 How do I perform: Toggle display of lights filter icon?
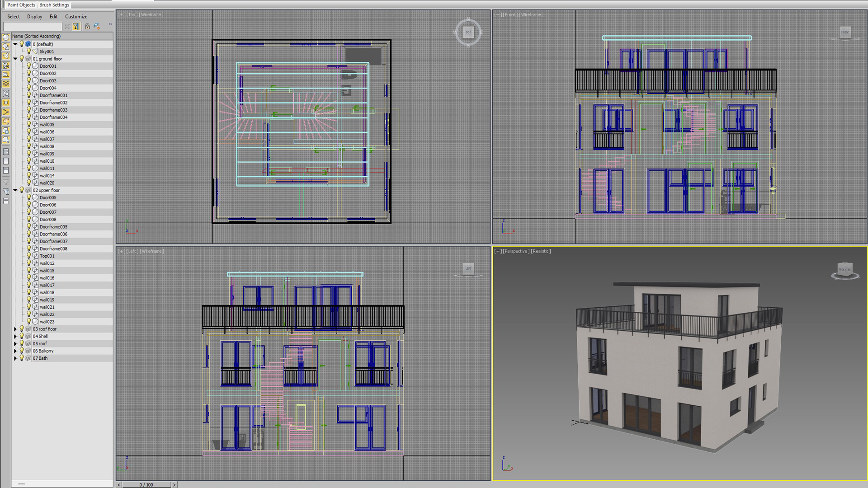(6, 56)
